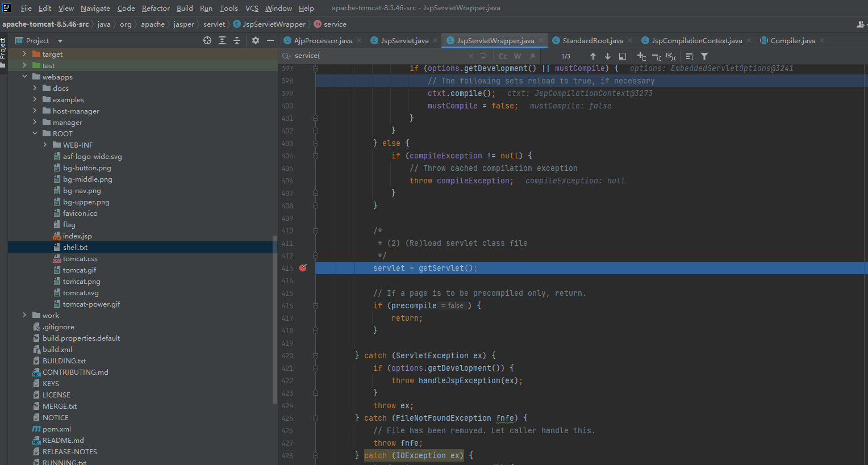Select the flag file in tree
Image resolution: width=868 pixels, height=465 pixels.
click(69, 224)
